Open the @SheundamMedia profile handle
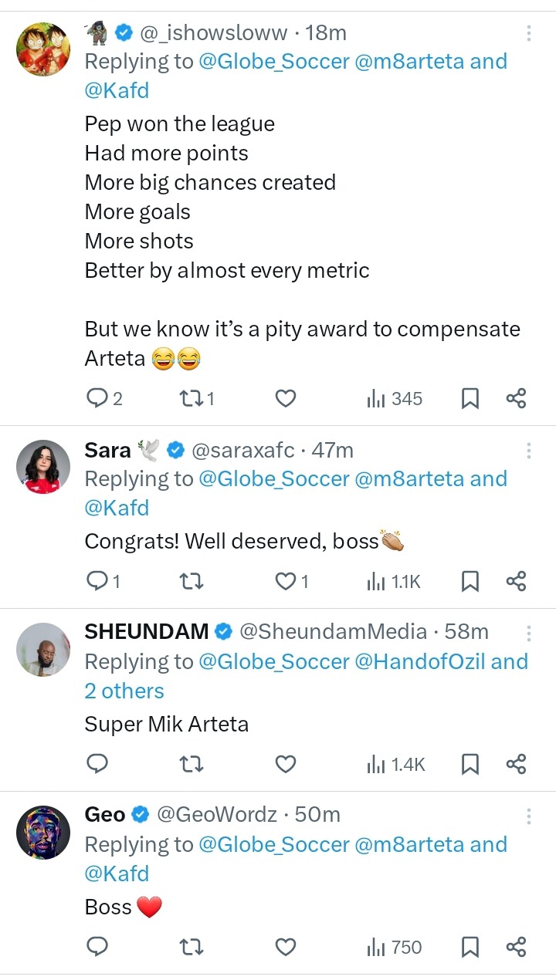 (x=333, y=631)
